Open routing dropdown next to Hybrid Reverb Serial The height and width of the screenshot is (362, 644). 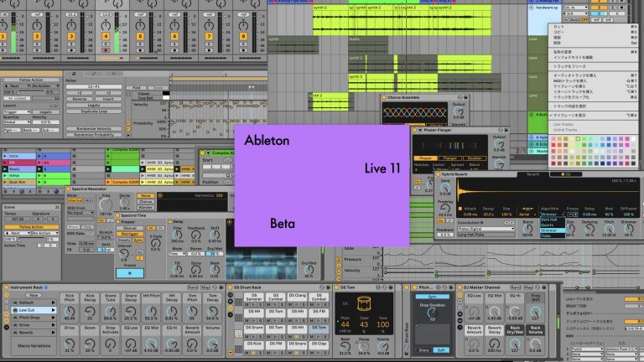click(527, 215)
